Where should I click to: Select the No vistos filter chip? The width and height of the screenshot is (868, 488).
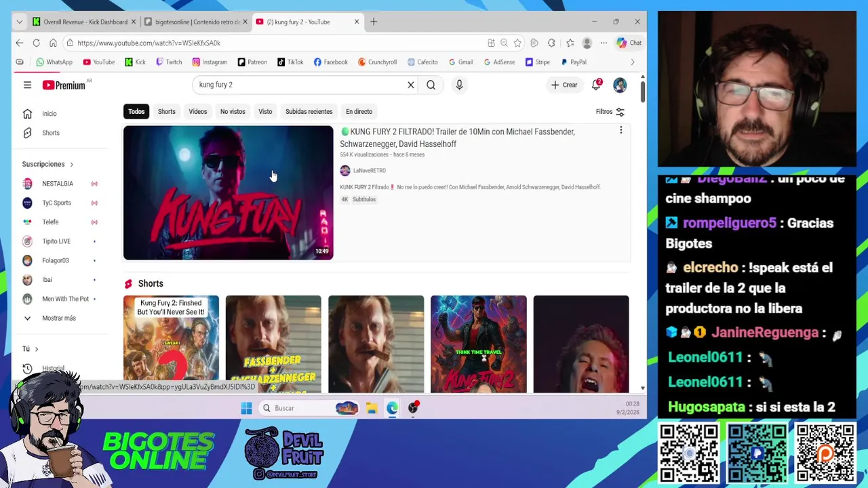(x=233, y=111)
